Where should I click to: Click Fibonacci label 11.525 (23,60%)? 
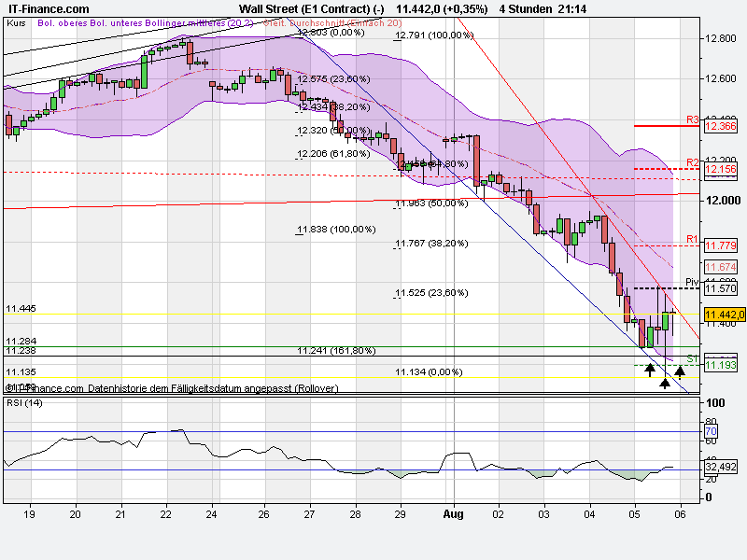431,293
